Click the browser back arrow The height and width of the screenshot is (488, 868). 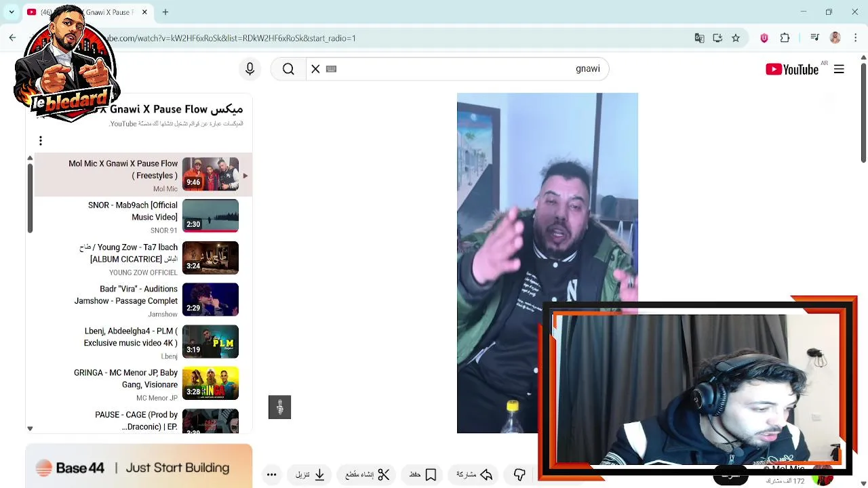tap(12, 38)
